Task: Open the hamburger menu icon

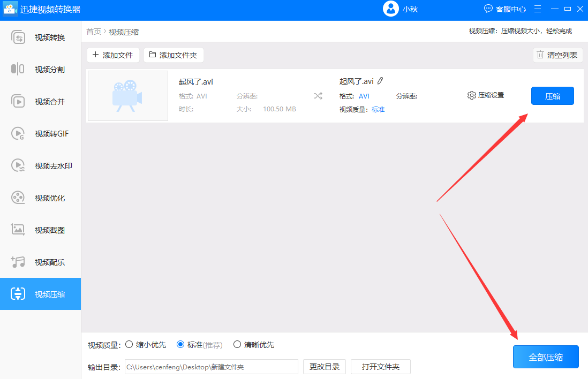Action: [538, 9]
